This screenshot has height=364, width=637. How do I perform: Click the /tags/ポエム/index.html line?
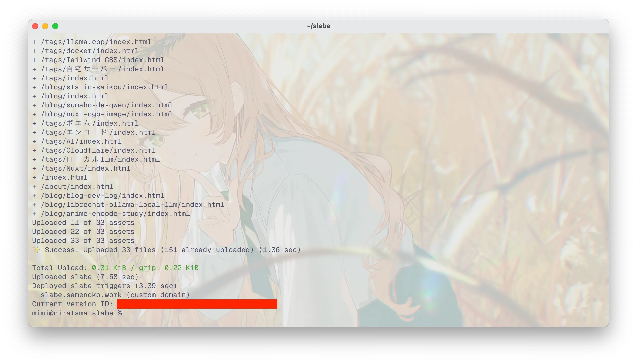coord(85,123)
